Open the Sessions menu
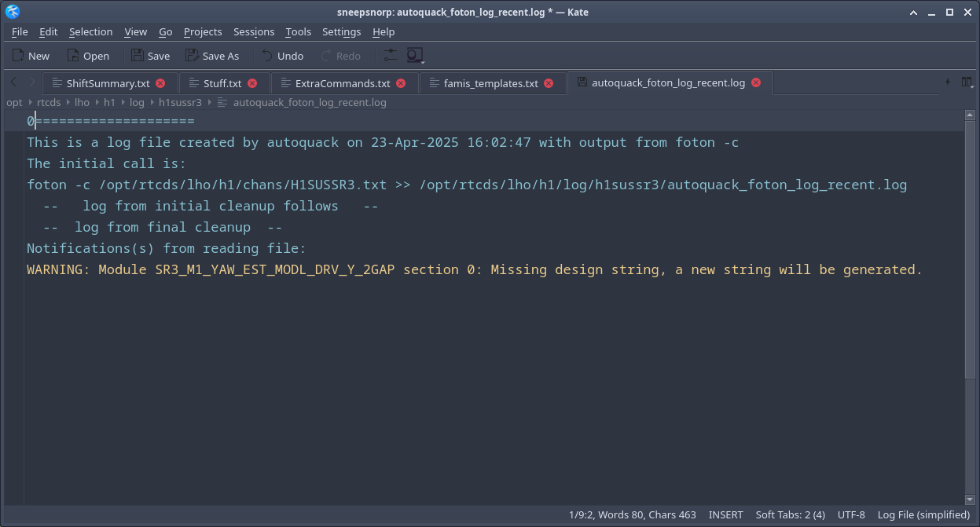The width and height of the screenshot is (980, 527). click(254, 31)
